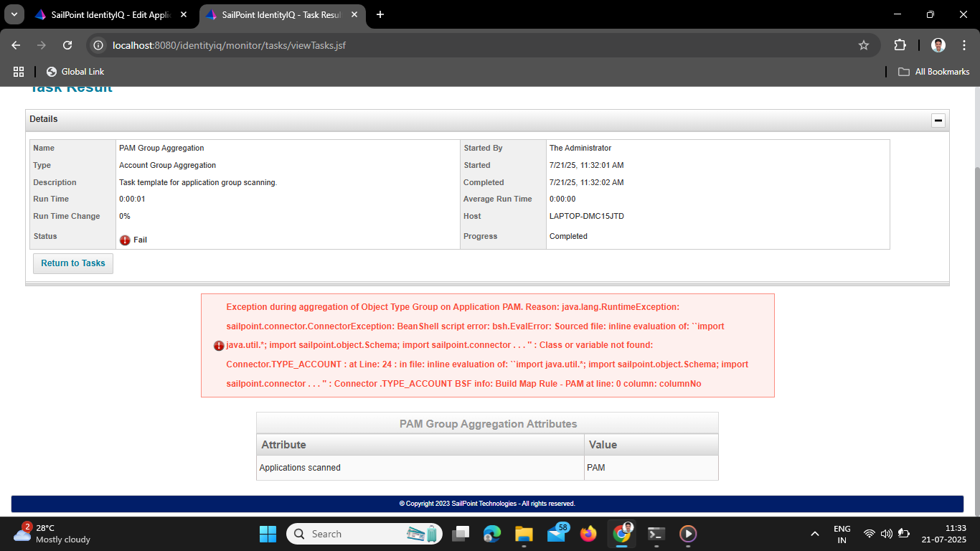Click the SailPoint copyright footer text

pos(487,504)
